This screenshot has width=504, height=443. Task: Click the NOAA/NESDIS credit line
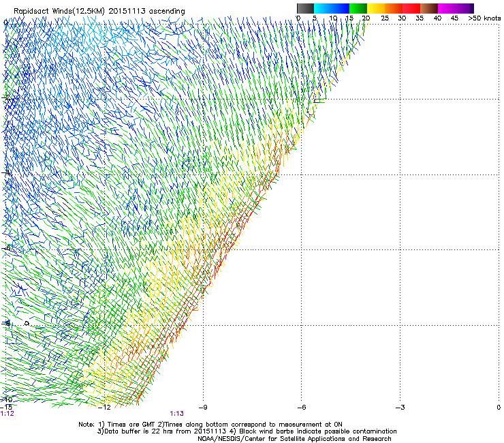click(294, 439)
